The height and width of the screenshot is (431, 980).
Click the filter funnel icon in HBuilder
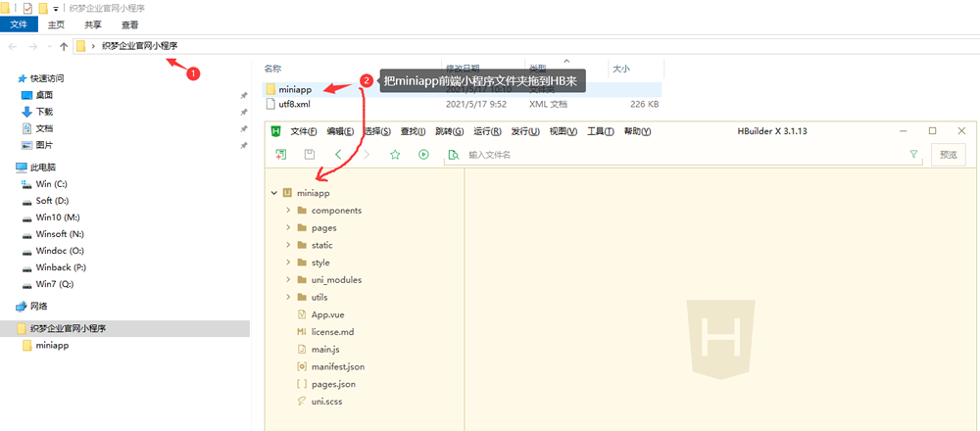pos(913,155)
